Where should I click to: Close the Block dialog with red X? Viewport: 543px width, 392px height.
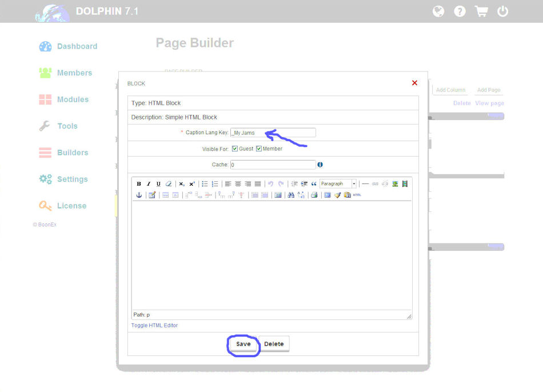pos(414,83)
